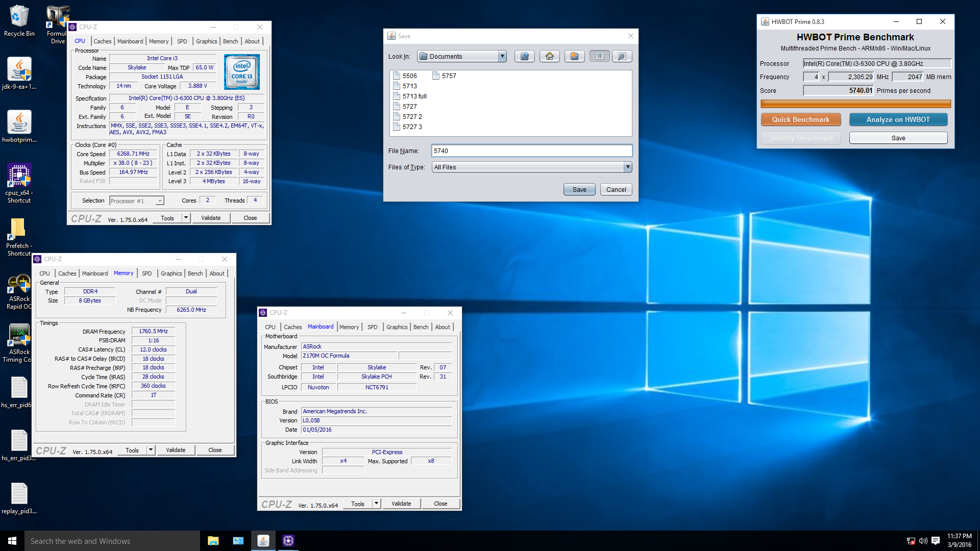Click the Java app icon in the taskbar
The height and width of the screenshot is (551, 980).
(x=263, y=541)
